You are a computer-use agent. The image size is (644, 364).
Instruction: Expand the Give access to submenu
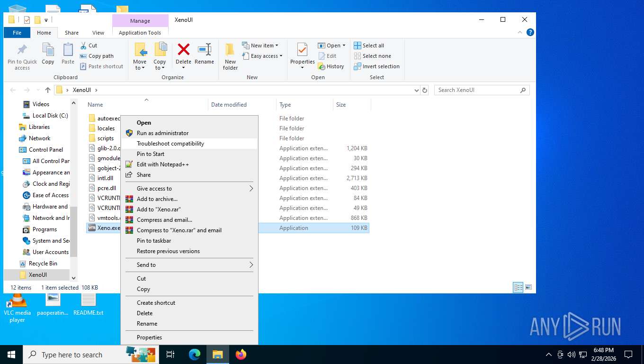[x=251, y=189]
